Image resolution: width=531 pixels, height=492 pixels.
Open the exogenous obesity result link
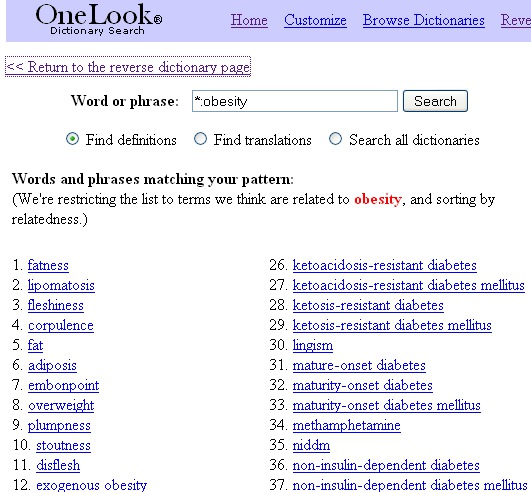[x=92, y=485]
